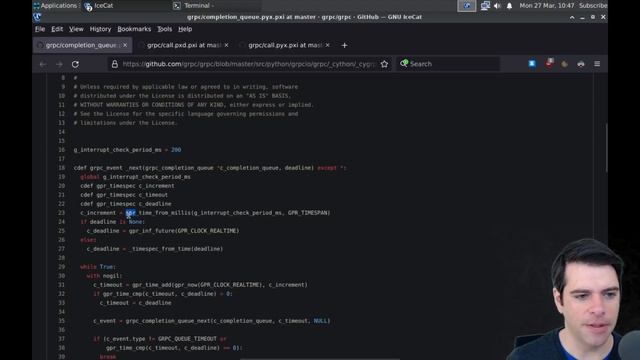
Task: Click the "while True:" code line
Action: click(x=98, y=267)
